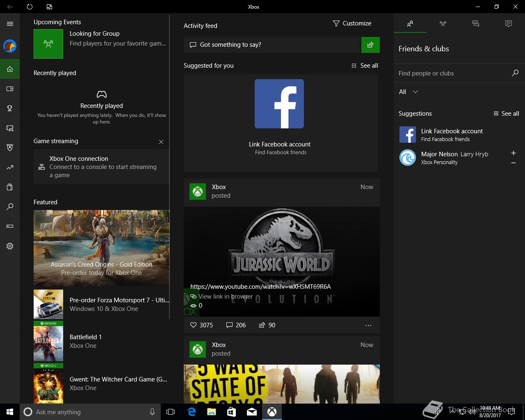
Task: Click Xbox author name on first post
Action: [219, 187]
